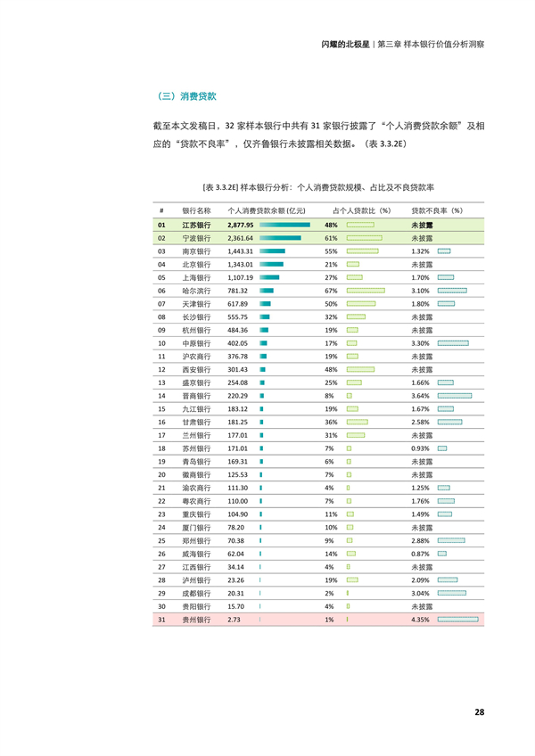Select the value 781.32
The width and height of the screenshot is (535, 756).
click(237, 291)
